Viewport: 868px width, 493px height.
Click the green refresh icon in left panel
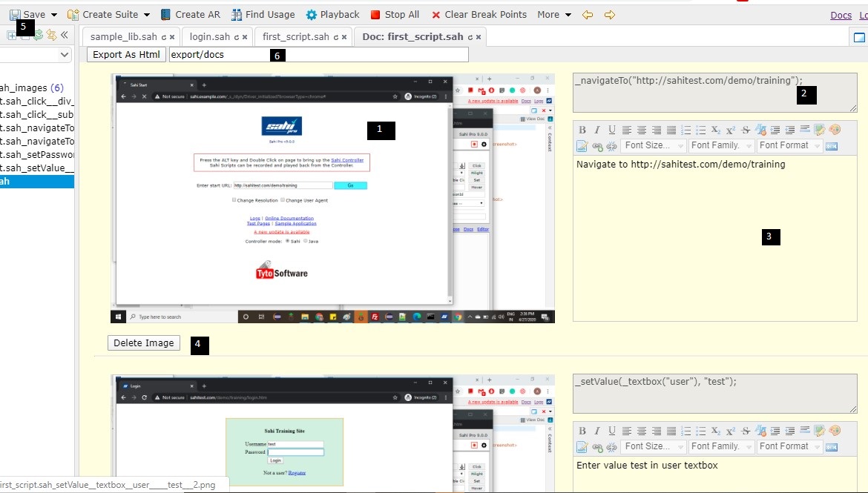pos(39,35)
